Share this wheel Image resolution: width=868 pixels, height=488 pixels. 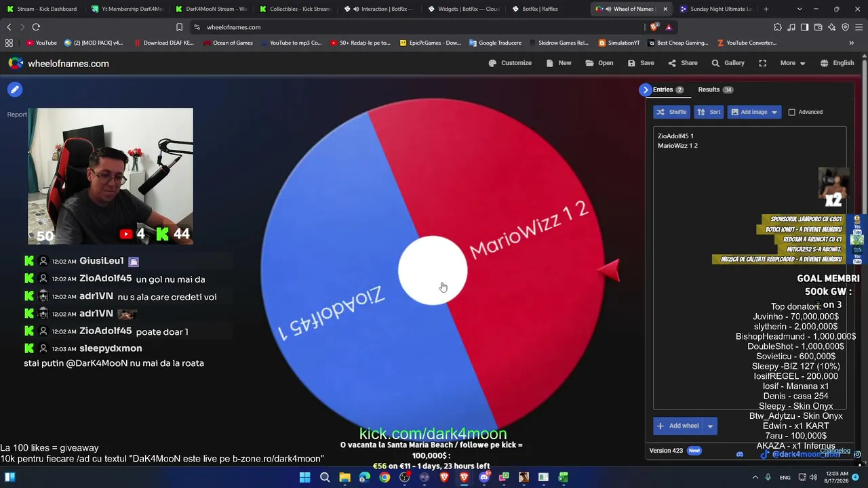coord(683,63)
